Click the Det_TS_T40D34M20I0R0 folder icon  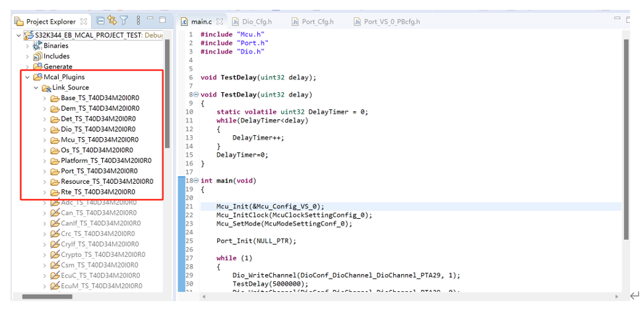click(x=55, y=119)
